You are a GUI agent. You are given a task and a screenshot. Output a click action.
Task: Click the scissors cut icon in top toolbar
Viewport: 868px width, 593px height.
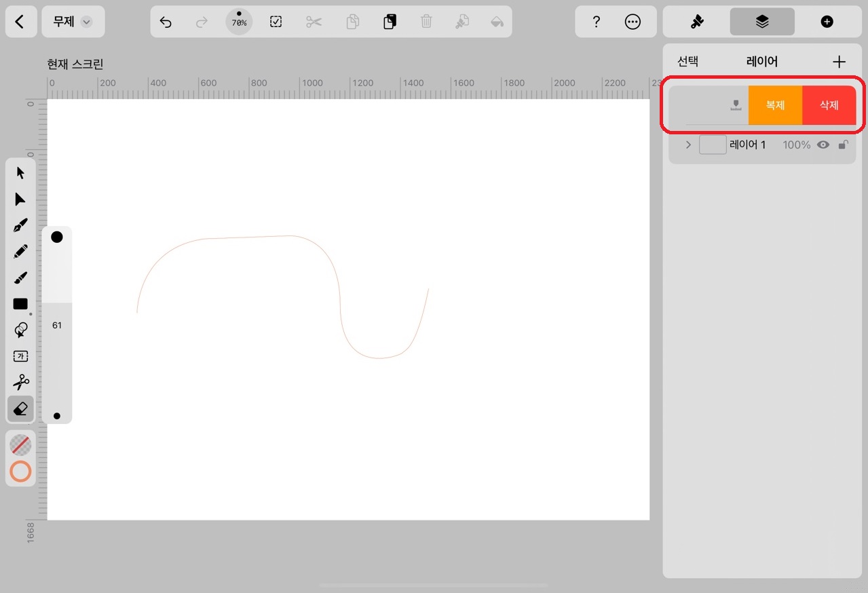(x=314, y=22)
